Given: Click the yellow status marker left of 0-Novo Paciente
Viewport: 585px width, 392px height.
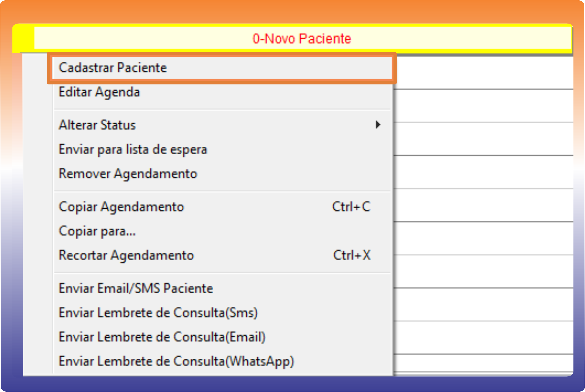Looking at the screenshot, I should click(23, 38).
